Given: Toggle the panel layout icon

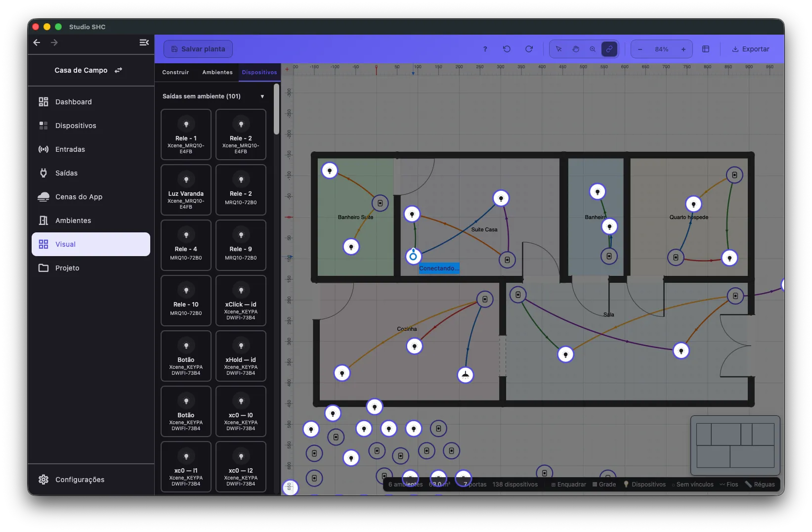Looking at the screenshot, I should click(x=706, y=49).
